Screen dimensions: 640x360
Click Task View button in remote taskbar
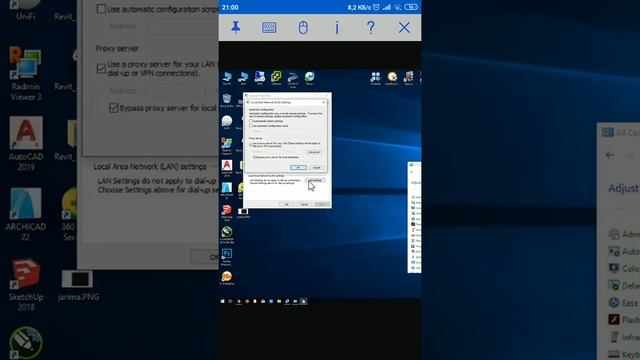[x=231, y=301]
